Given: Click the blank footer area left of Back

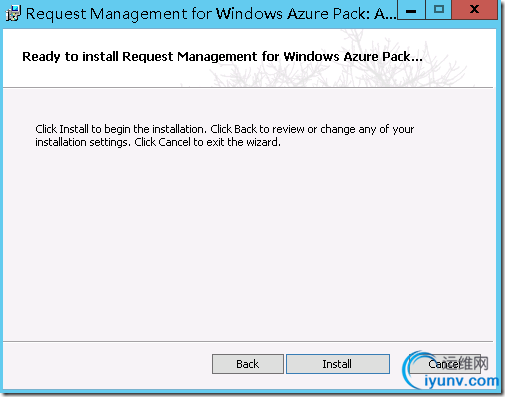Looking at the screenshot, I should [x=107, y=364].
